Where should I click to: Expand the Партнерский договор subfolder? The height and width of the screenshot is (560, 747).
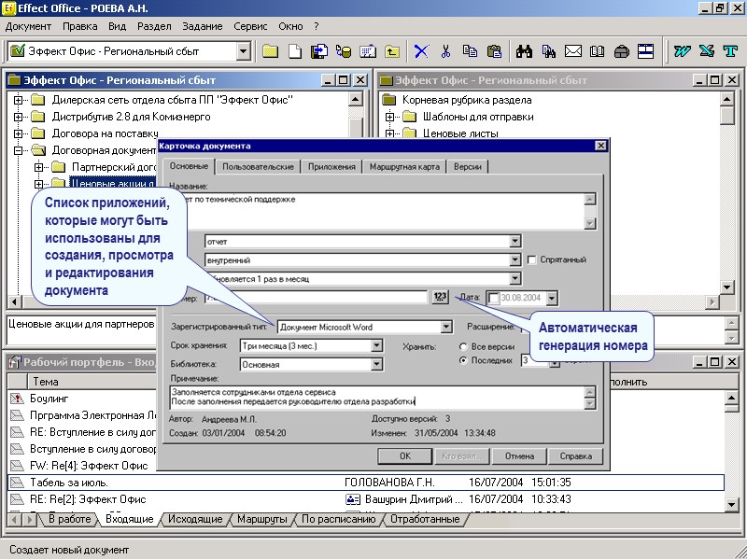38,167
